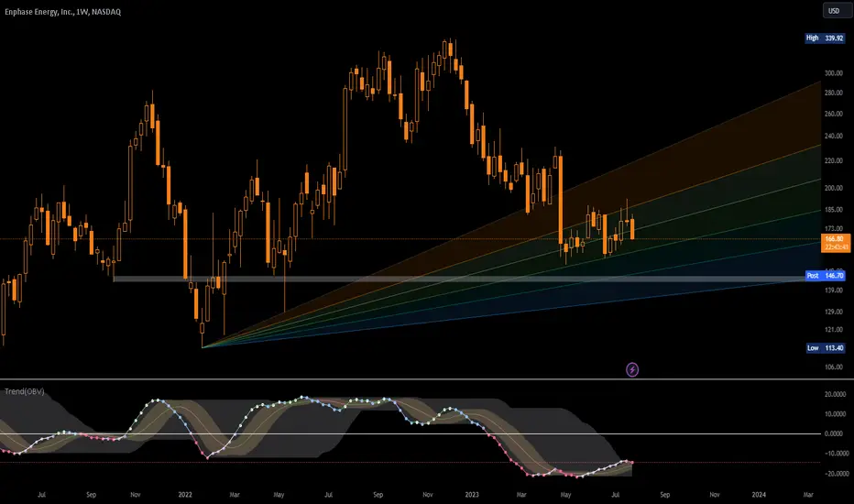Click the 121.00 price axis value
Screen dimensions: 854x504
click(x=834, y=330)
